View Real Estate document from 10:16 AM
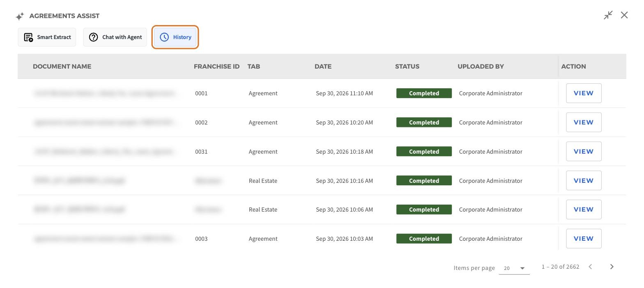 (x=584, y=181)
